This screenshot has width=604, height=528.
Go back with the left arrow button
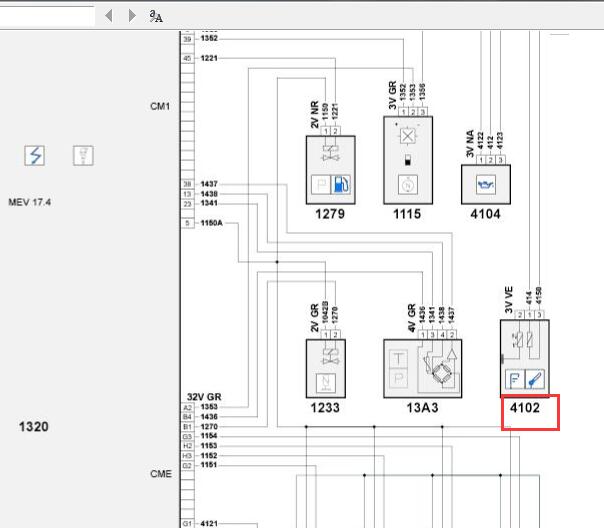pyautogui.click(x=109, y=16)
